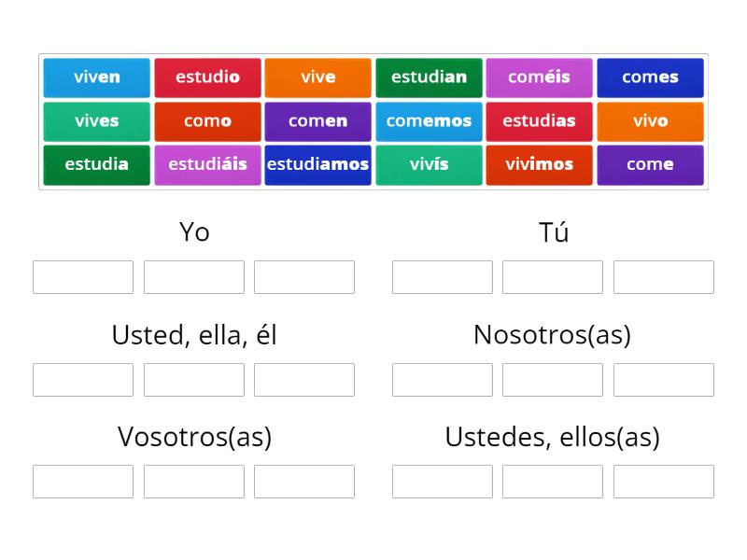Click the red "vivimos" tile
The height and width of the screenshot is (560, 747).
pyautogui.click(x=540, y=164)
